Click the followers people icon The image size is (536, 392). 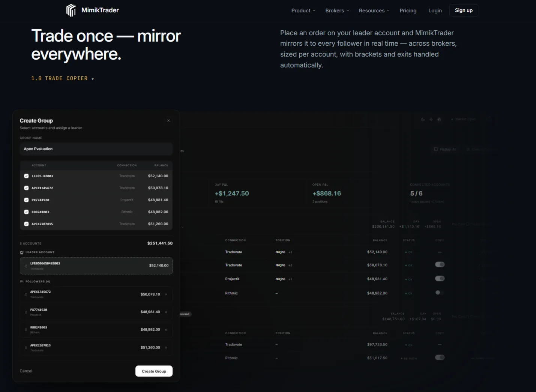[x=22, y=281]
